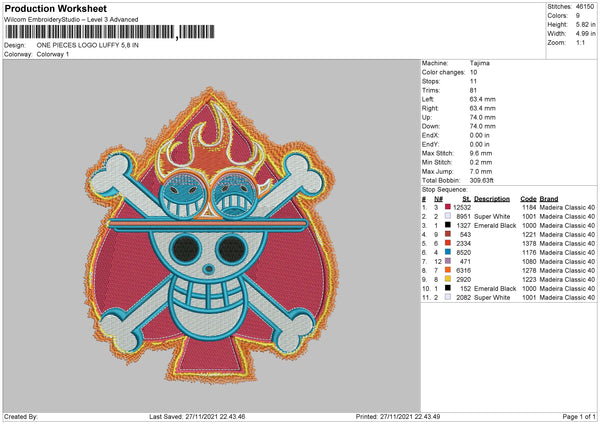Click the 'Description' column header
The width and height of the screenshot is (600, 424).
[x=492, y=199]
